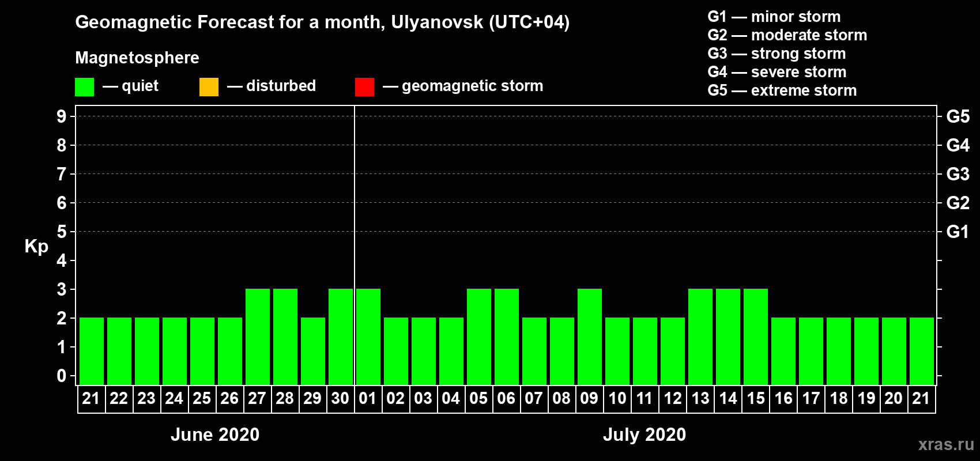Select the bar for July 06
Viewport: 980px width, 461px height.
[x=507, y=337]
